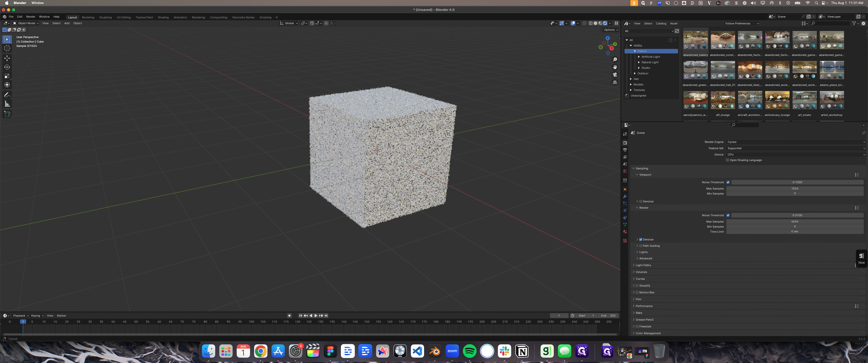Disable the Render Denoise checkbox
The image size is (868, 363).
tap(641, 239)
